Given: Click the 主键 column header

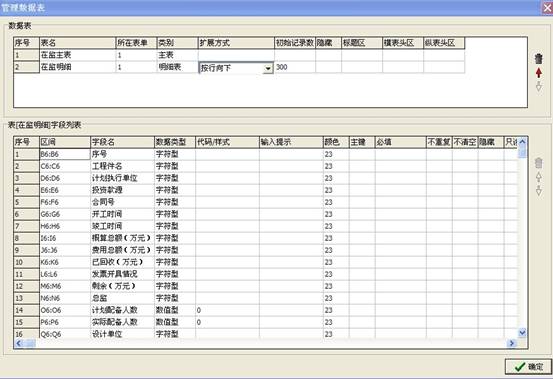Looking at the screenshot, I should point(362,142).
